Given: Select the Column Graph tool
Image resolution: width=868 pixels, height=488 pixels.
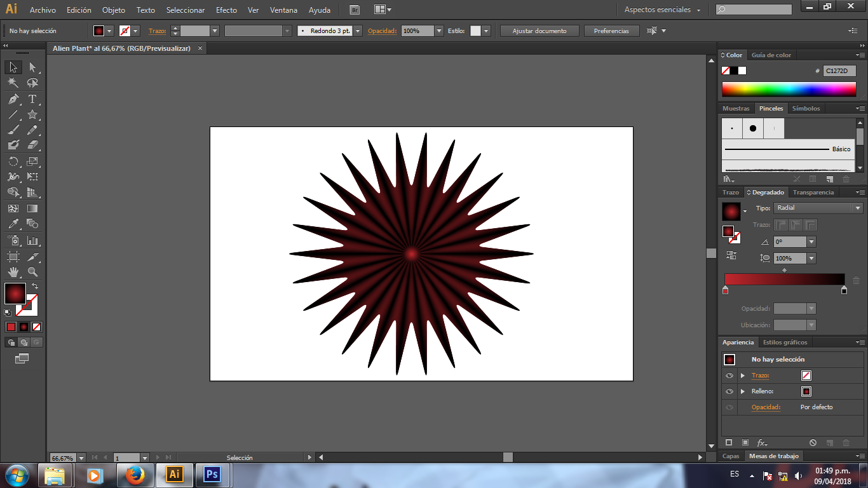Looking at the screenshot, I should [x=32, y=241].
